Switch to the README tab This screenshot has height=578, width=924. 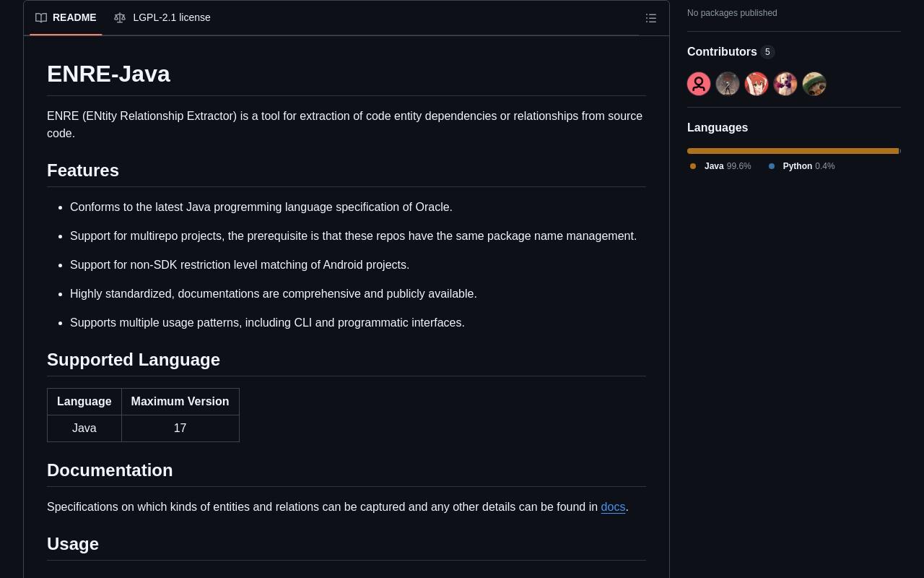[x=66, y=17]
